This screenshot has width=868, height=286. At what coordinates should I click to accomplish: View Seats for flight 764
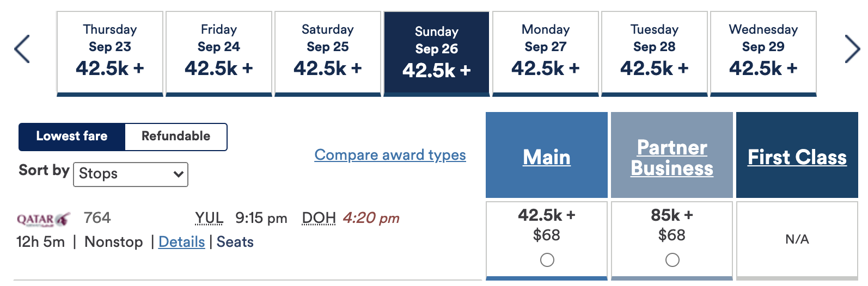point(235,242)
